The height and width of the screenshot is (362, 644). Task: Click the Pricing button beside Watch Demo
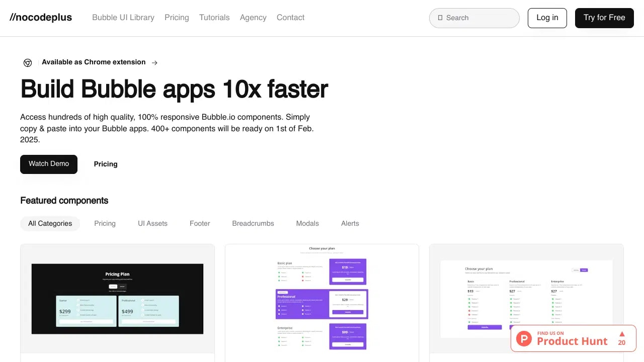pos(106,164)
